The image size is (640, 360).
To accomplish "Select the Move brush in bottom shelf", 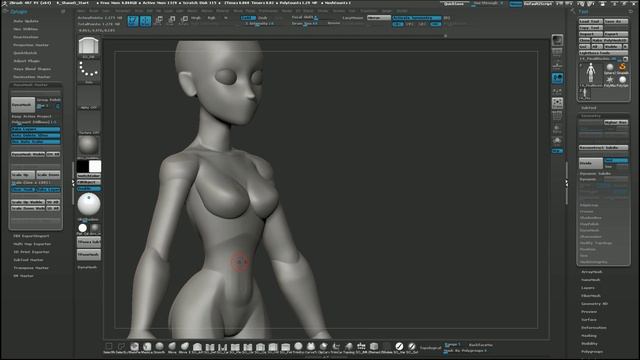I will (x=172, y=348).
